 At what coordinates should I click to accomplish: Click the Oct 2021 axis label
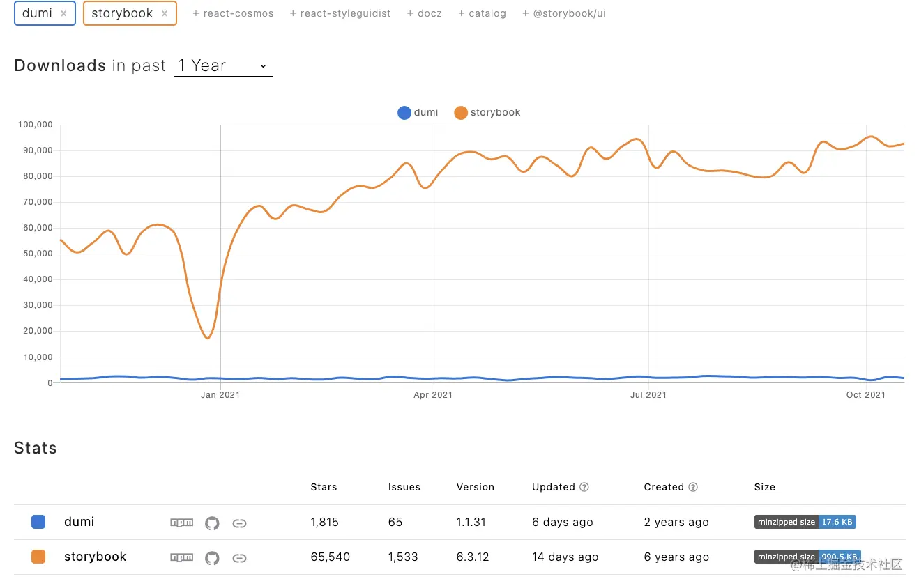pyautogui.click(x=866, y=395)
